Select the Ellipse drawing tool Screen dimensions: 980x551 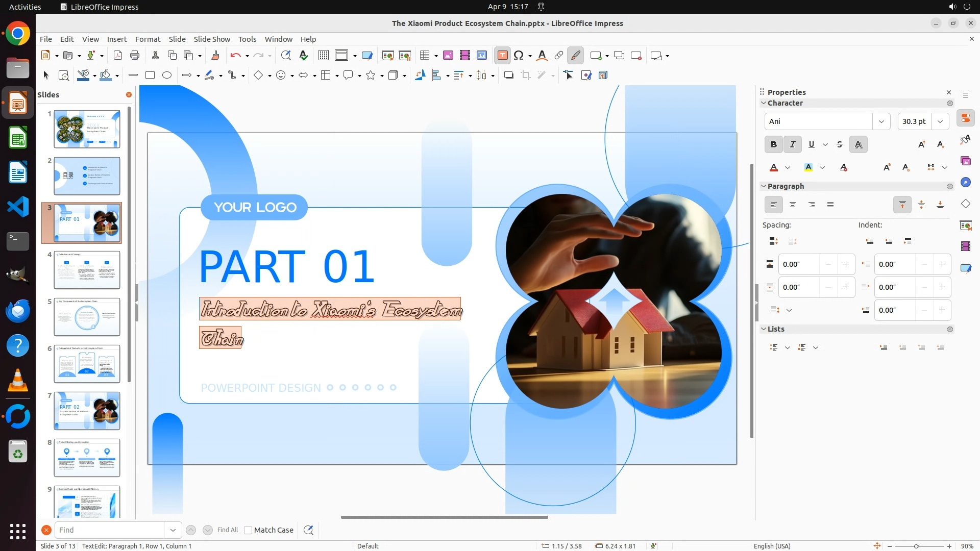pos(167,76)
